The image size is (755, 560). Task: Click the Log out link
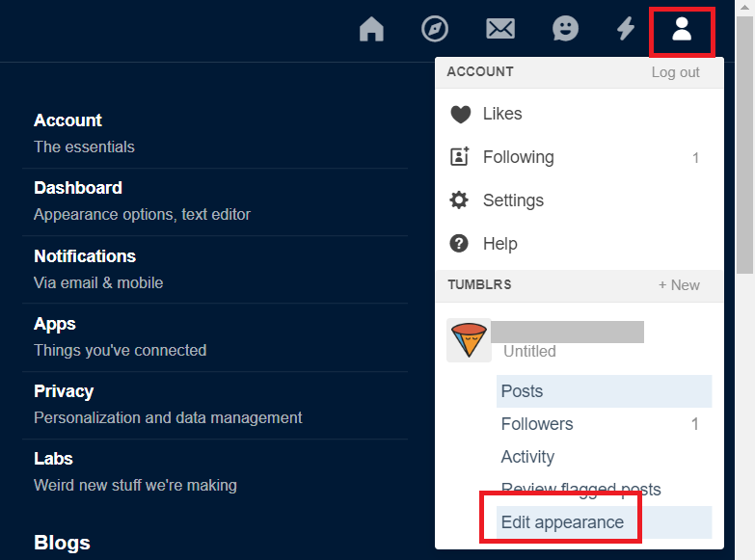pos(675,72)
